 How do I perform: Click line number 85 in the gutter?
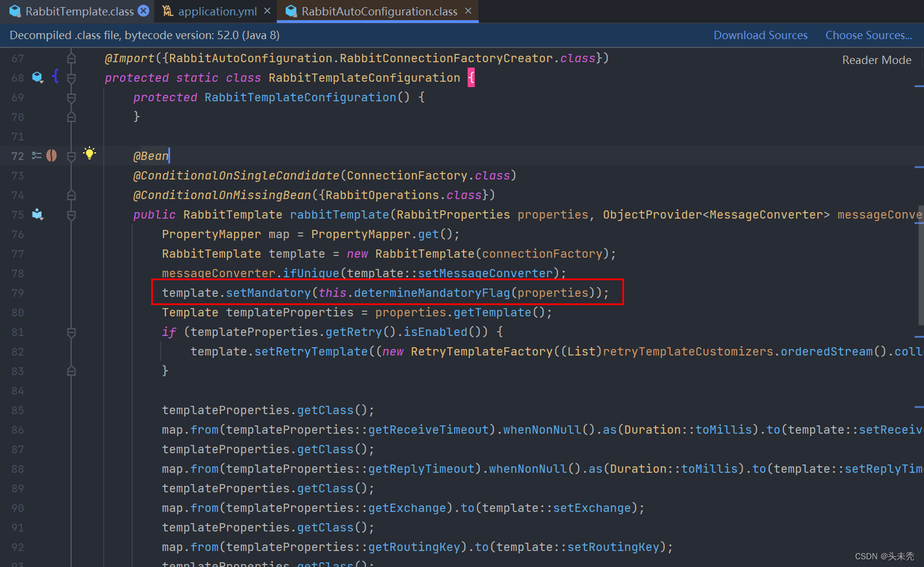coord(18,410)
